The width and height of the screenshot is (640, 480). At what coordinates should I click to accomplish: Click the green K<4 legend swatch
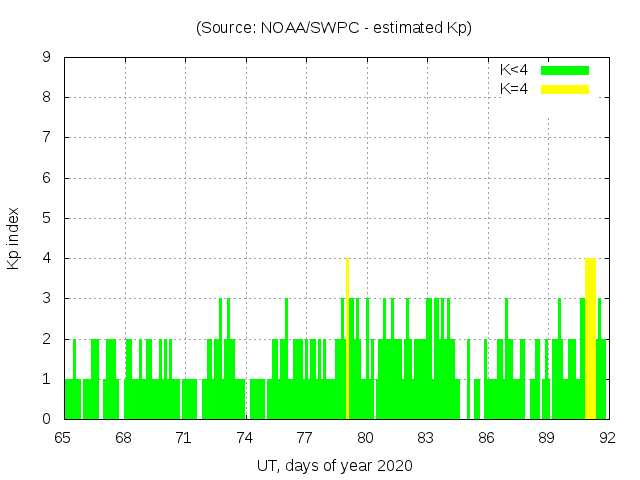(565, 71)
